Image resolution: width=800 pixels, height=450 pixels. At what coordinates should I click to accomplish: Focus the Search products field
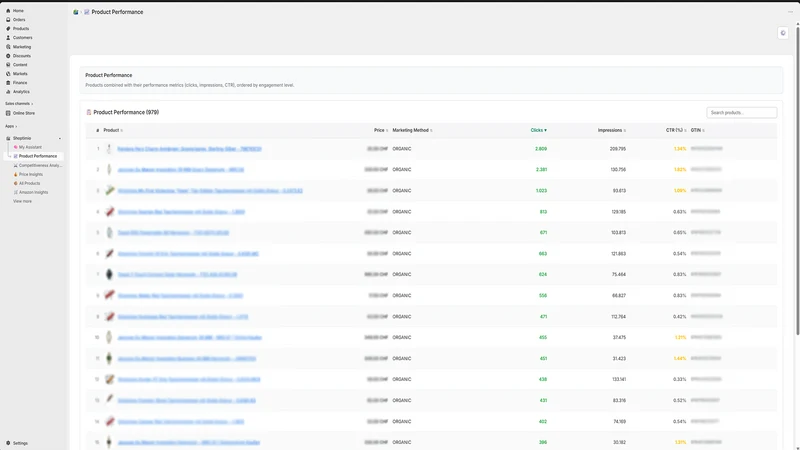pos(741,112)
